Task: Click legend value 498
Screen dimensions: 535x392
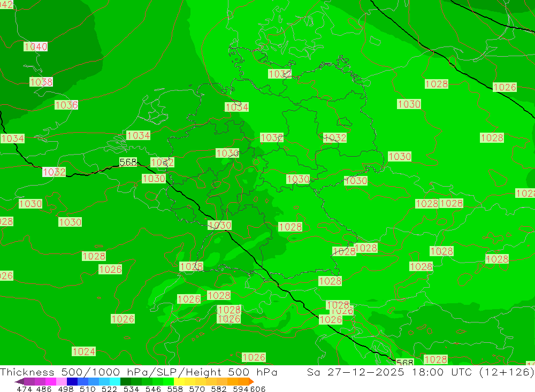Action: click(x=66, y=389)
